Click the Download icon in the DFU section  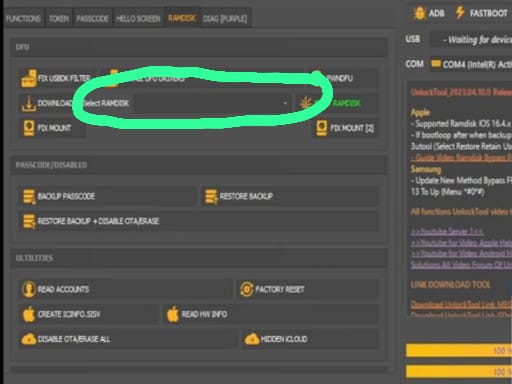click(x=29, y=103)
